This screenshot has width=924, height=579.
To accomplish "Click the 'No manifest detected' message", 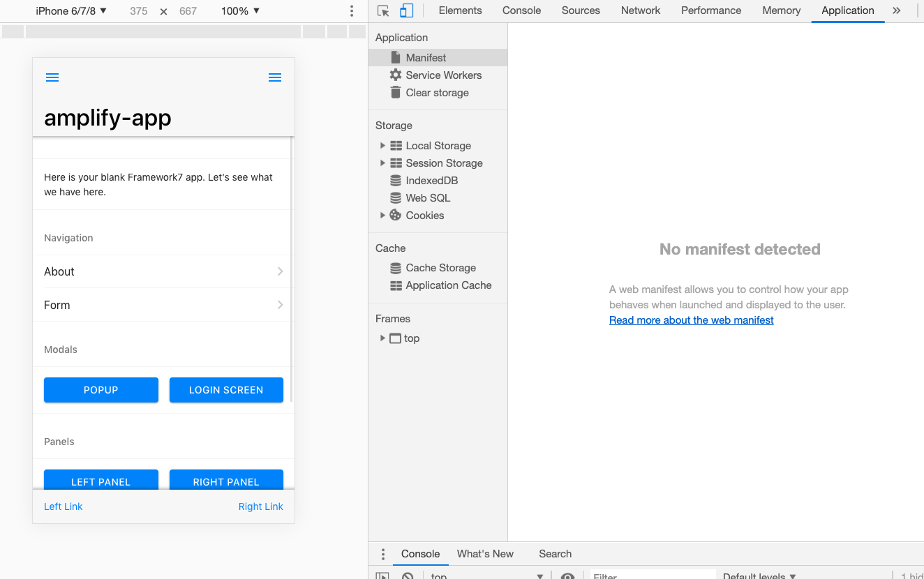I will [x=740, y=249].
